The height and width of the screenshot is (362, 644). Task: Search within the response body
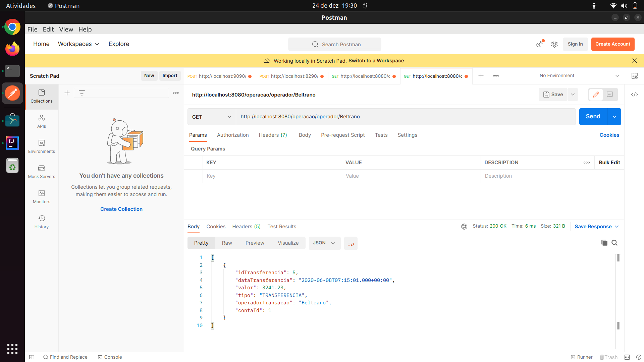pos(614,243)
